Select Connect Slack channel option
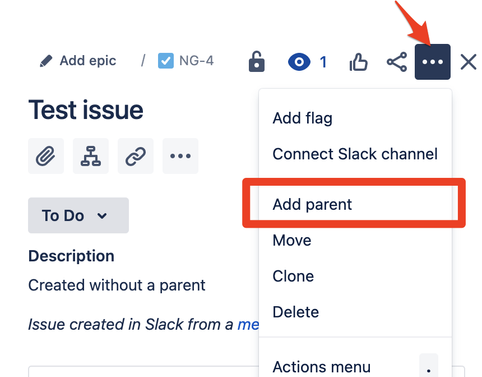This screenshot has width=482, height=377. [355, 154]
